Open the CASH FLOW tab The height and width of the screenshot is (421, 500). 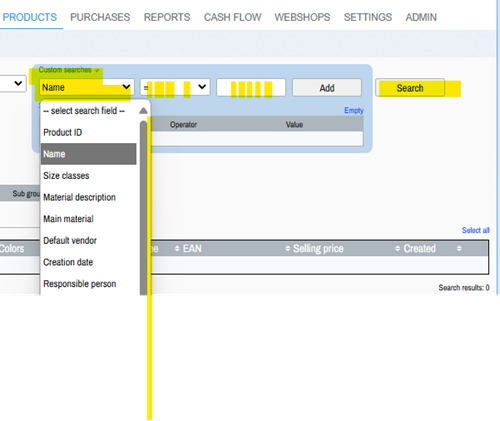pos(233,17)
